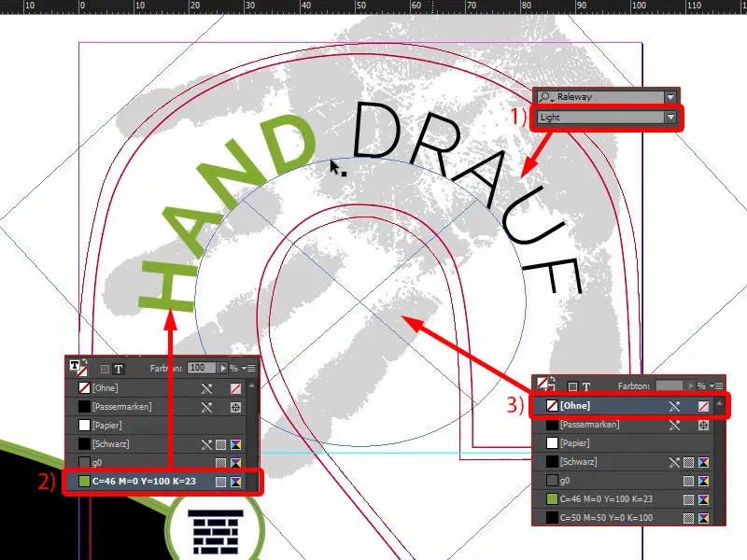
Task: Toggle formatting affects text in the step 3 panel
Action: pos(586,386)
